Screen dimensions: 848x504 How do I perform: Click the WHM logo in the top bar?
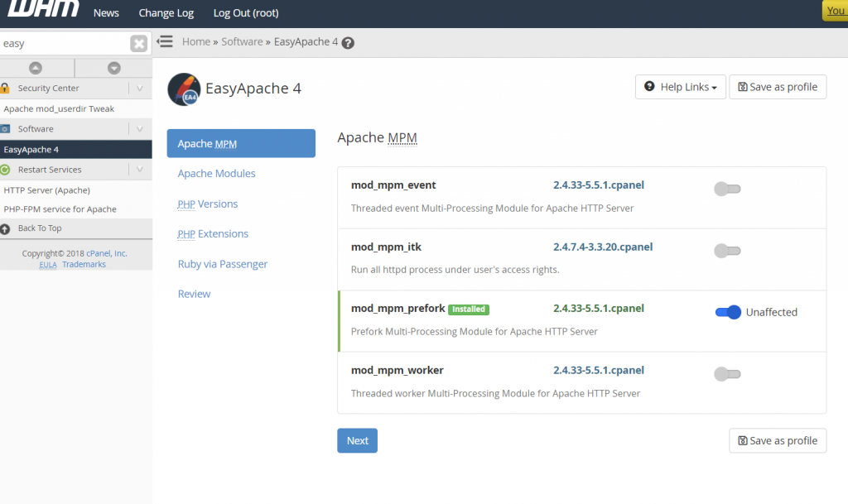click(41, 12)
